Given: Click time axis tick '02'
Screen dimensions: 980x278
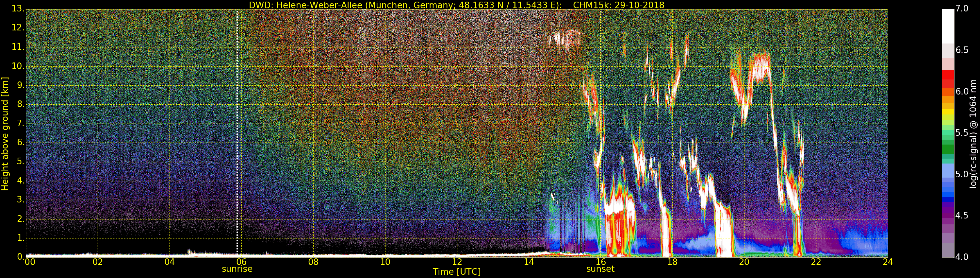Looking at the screenshot, I should pos(98,262).
